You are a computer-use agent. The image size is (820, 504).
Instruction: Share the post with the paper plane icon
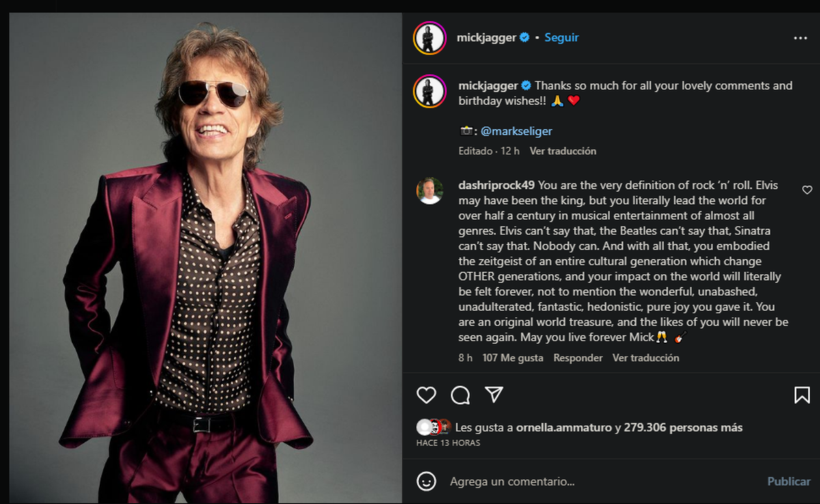click(494, 395)
